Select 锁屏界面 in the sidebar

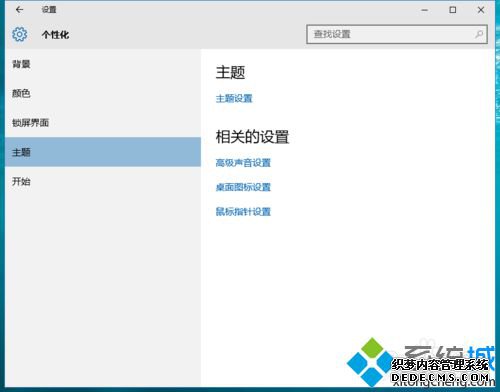(x=103, y=123)
